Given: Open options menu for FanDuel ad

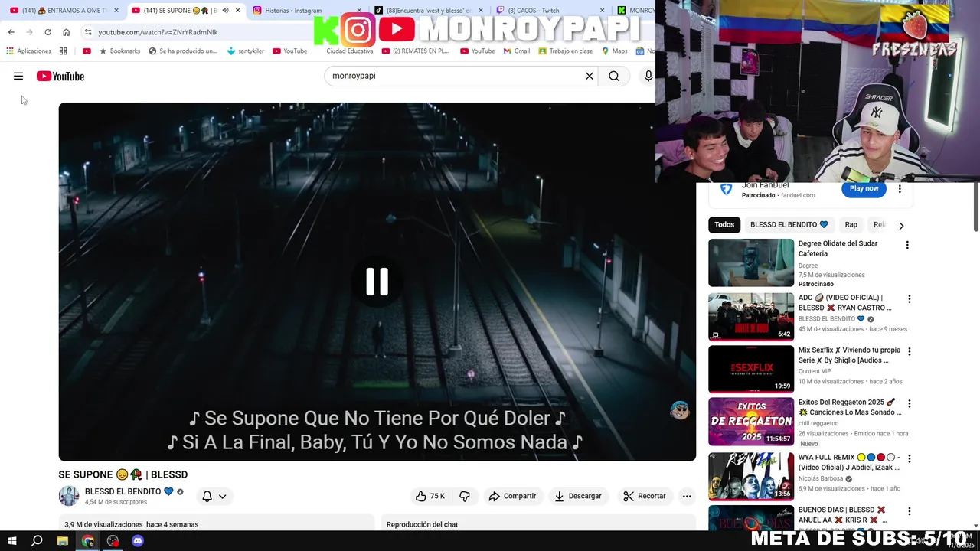Looking at the screenshot, I should pyautogui.click(x=900, y=189).
